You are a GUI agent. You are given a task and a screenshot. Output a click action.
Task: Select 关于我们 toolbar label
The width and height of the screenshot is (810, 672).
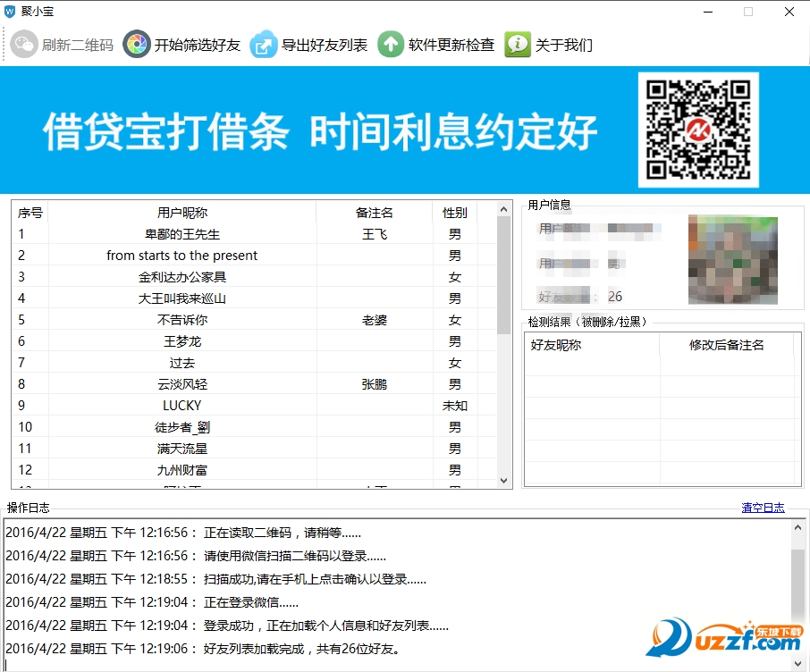(x=563, y=45)
